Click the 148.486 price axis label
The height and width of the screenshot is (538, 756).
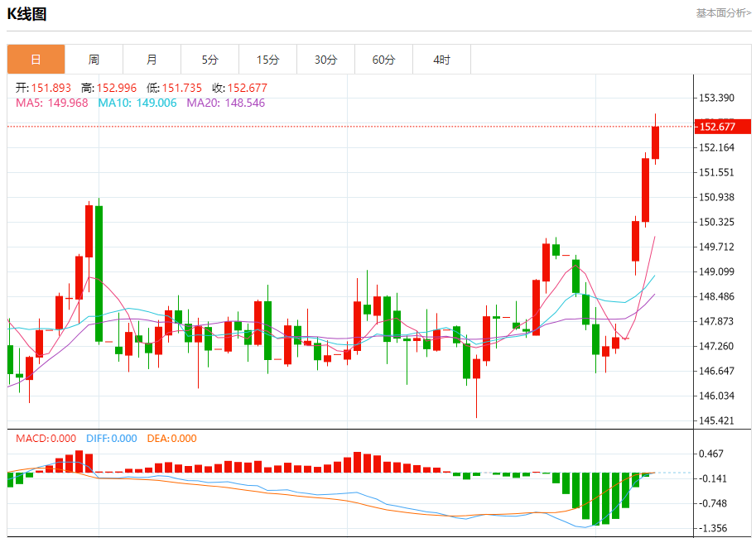[x=716, y=296]
